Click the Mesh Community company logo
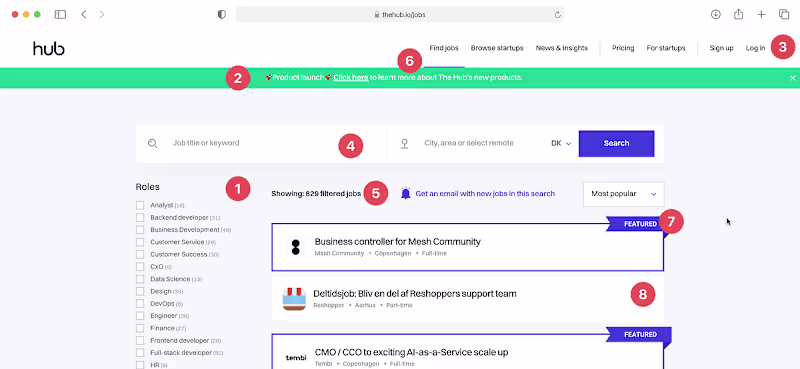This screenshot has width=800, height=369. click(295, 247)
